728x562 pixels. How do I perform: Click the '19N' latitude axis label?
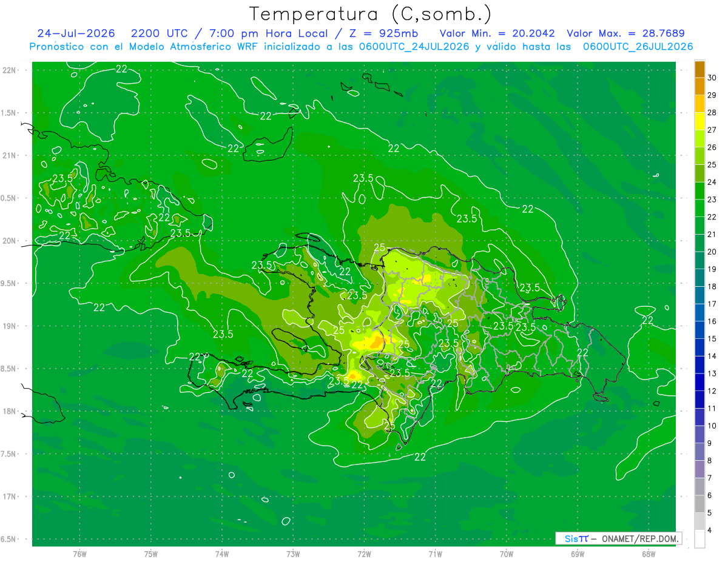pos(10,326)
